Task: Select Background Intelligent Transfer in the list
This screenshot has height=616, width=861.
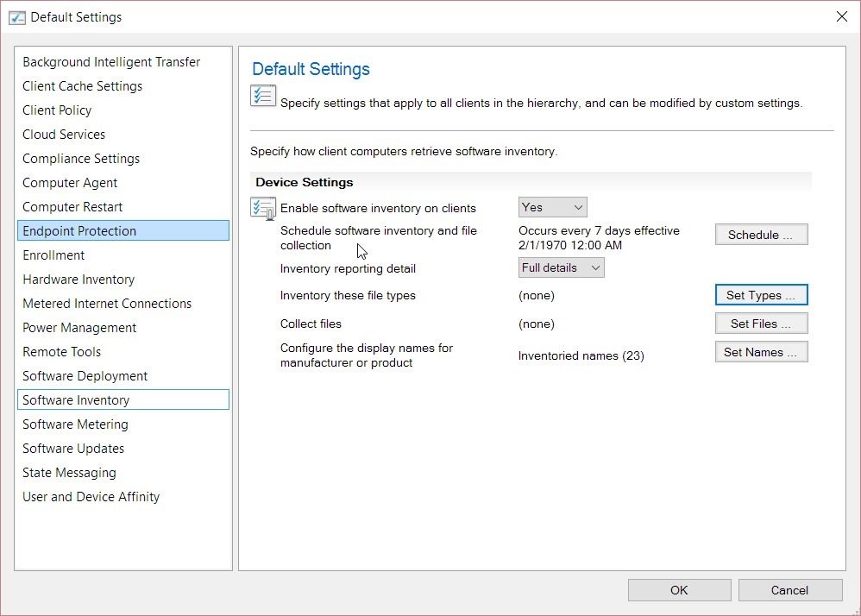Action: point(123,62)
